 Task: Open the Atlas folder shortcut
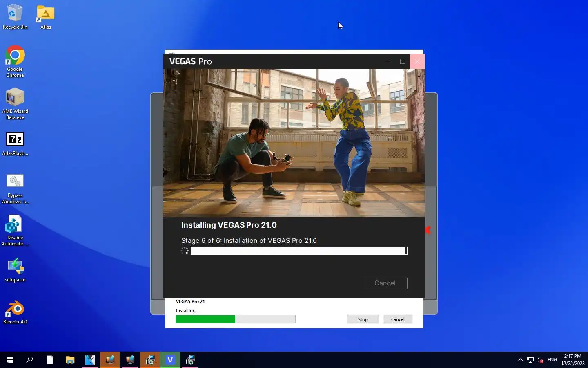(46, 17)
